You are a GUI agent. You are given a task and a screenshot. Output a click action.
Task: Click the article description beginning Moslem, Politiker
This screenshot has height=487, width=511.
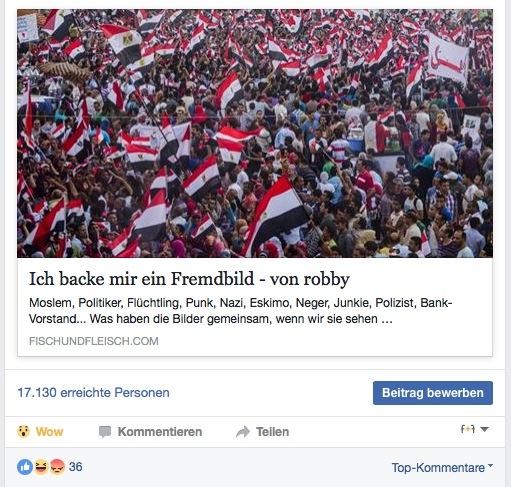pyautogui.click(x=241, y=311)
